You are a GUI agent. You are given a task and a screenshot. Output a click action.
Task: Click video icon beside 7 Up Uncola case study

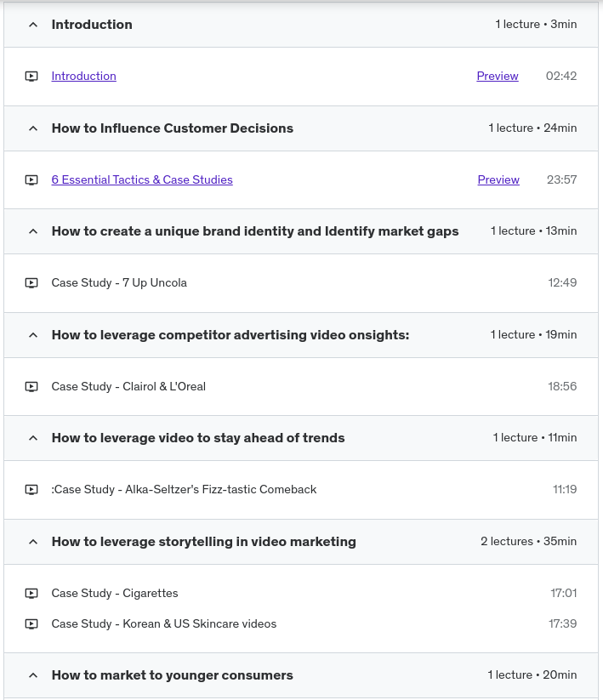tap(31, 283)
